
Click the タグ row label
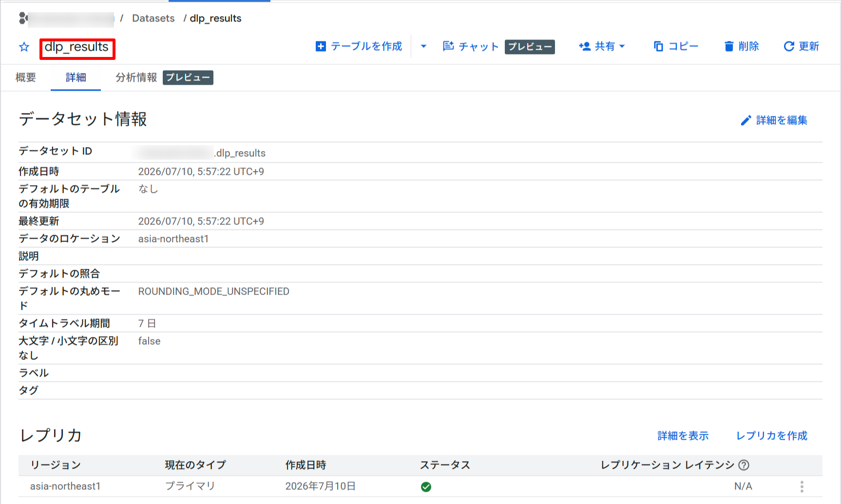(28, 391)
